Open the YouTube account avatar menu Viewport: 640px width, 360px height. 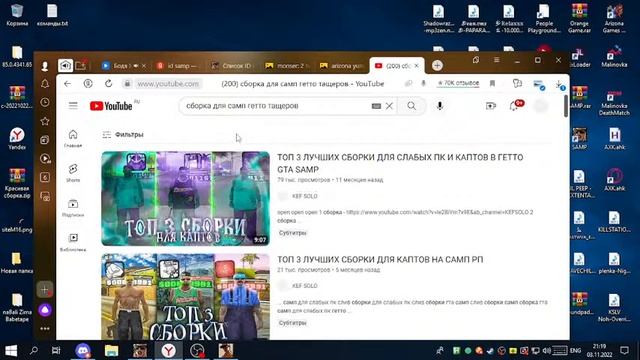click(541, 106)
